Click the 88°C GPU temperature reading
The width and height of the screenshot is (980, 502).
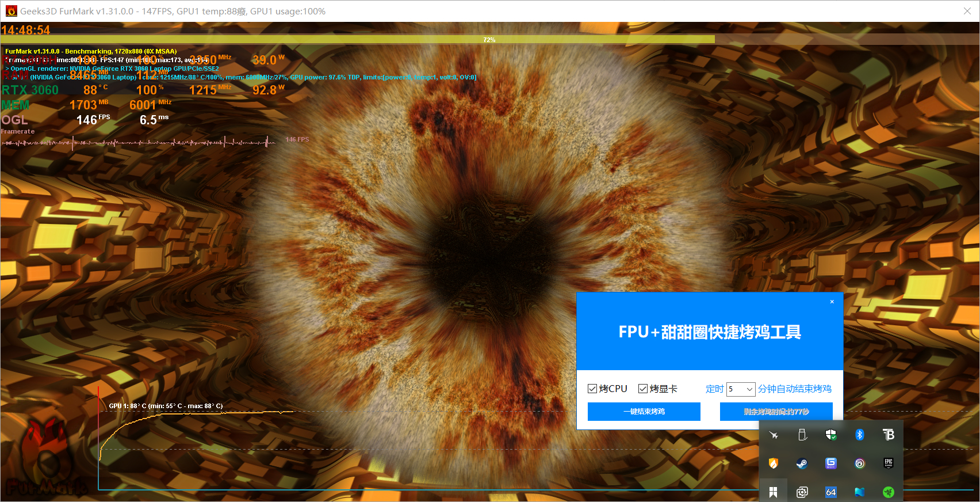95,90
